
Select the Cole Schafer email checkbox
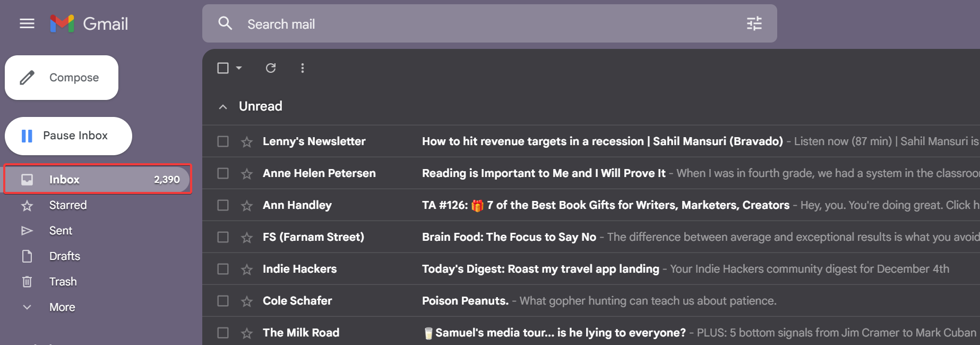pyautogui.click(x=223, y=301)
